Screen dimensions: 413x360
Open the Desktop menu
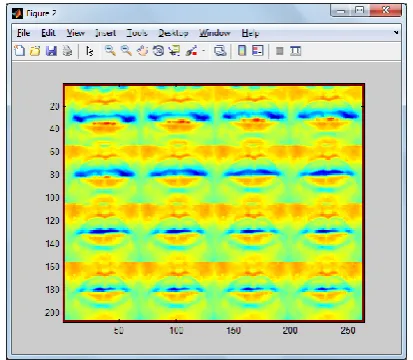[173, 33]
